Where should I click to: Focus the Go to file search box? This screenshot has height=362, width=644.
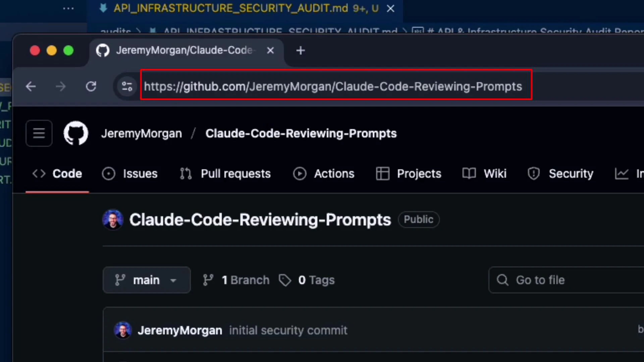tap(566, 280)
